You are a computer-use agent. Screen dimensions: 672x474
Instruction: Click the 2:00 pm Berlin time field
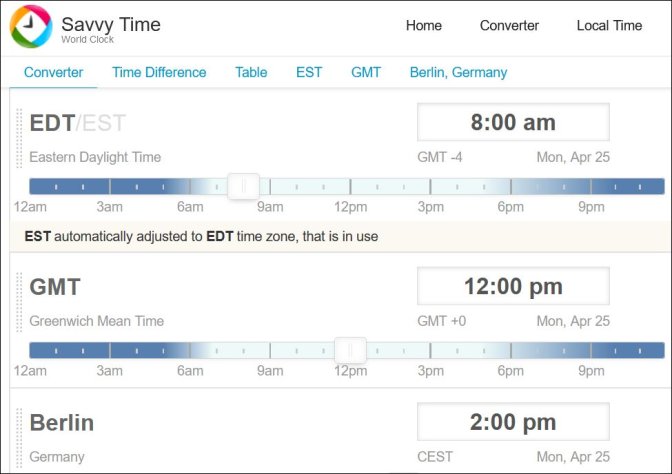point(513,422)
